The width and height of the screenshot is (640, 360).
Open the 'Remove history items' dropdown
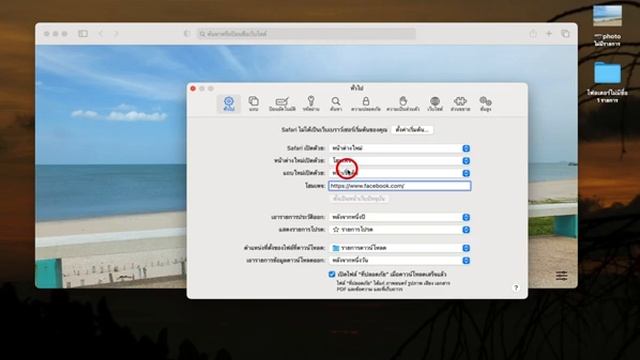click(x=399, y=217)
